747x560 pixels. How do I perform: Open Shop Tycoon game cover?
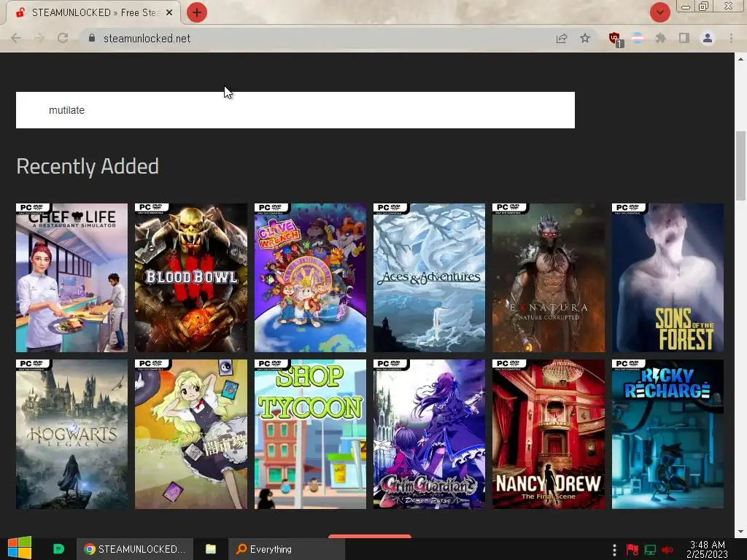pyautogui.click(x=310, y=435)
